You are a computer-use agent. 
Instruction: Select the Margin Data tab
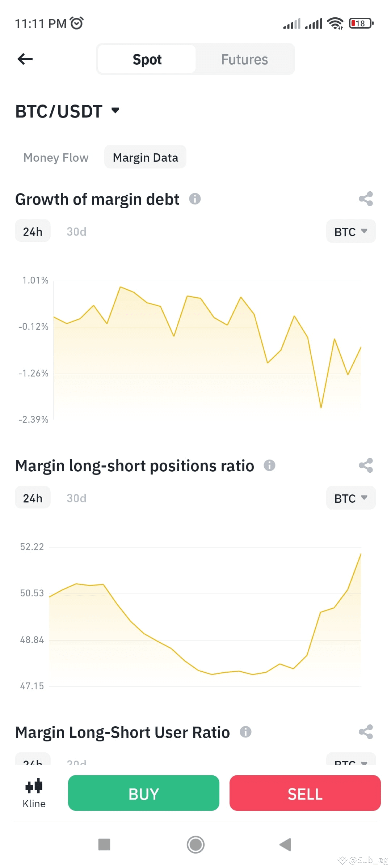145,157
